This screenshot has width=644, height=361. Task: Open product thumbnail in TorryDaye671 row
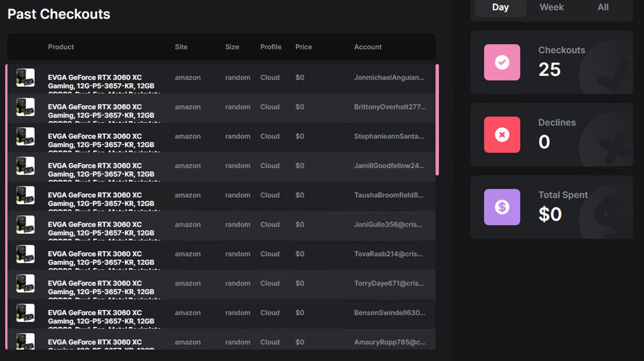tap(25, 284)
